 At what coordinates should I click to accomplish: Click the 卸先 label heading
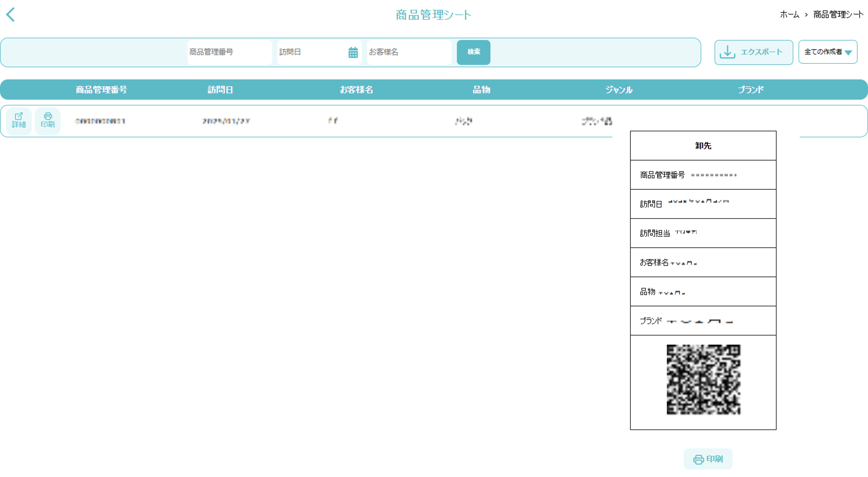pyautogui.click(x=703, y=146)
